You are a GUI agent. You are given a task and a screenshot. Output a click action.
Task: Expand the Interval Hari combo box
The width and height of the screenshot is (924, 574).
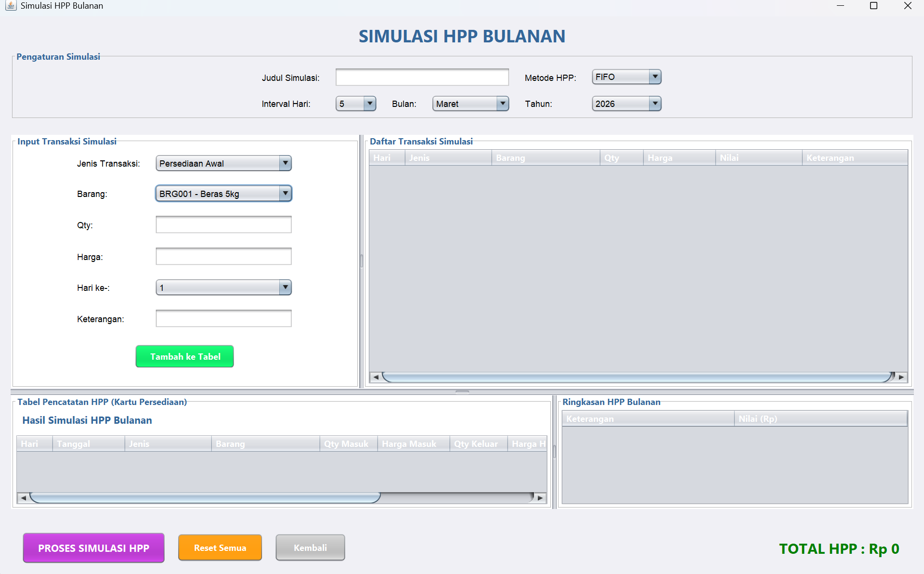(x=369, y=104)
